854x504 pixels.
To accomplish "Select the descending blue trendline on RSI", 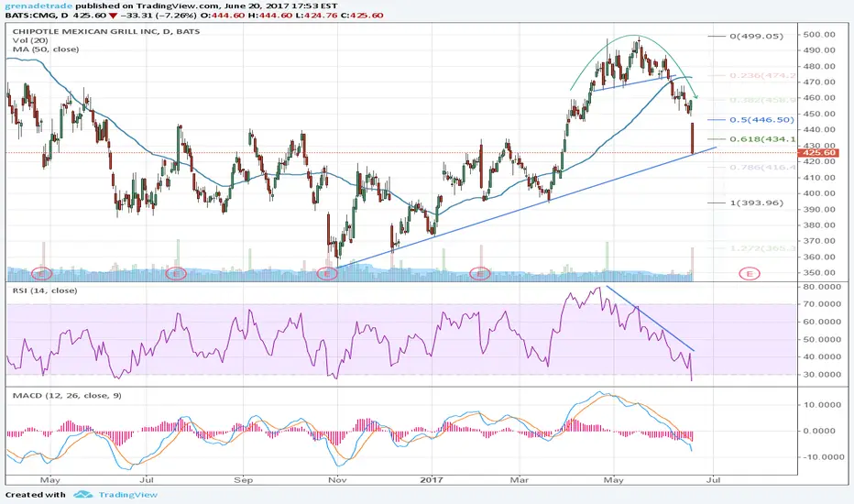I will click(650, 319).
